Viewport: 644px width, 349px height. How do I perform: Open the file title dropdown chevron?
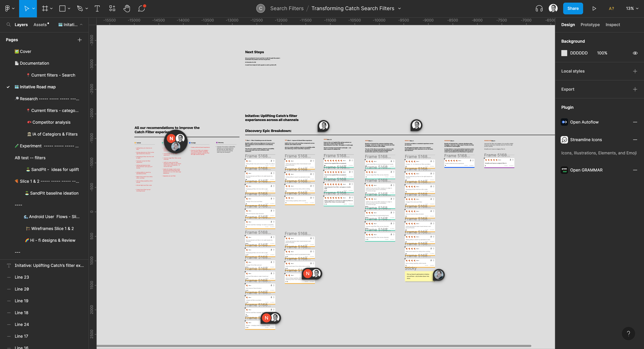(x=400, y=8)
